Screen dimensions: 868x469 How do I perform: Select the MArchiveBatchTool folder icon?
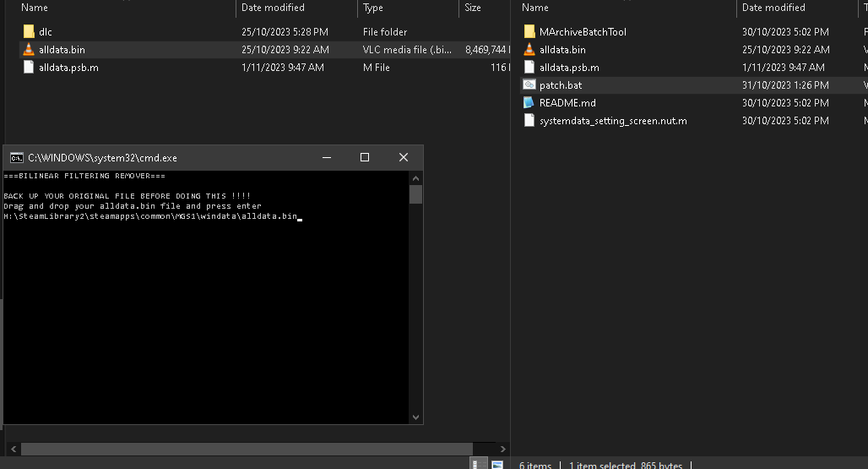pos(529,31)
